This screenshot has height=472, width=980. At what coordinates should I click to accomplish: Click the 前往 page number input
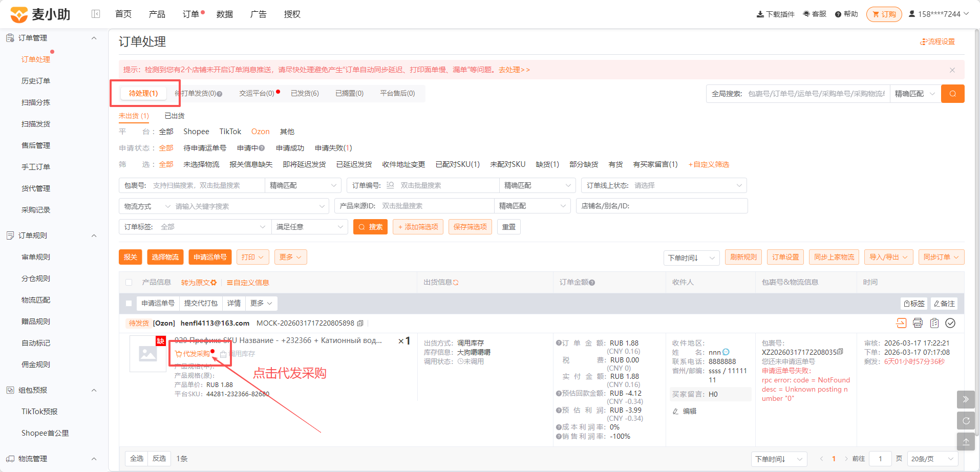point(881,459)
